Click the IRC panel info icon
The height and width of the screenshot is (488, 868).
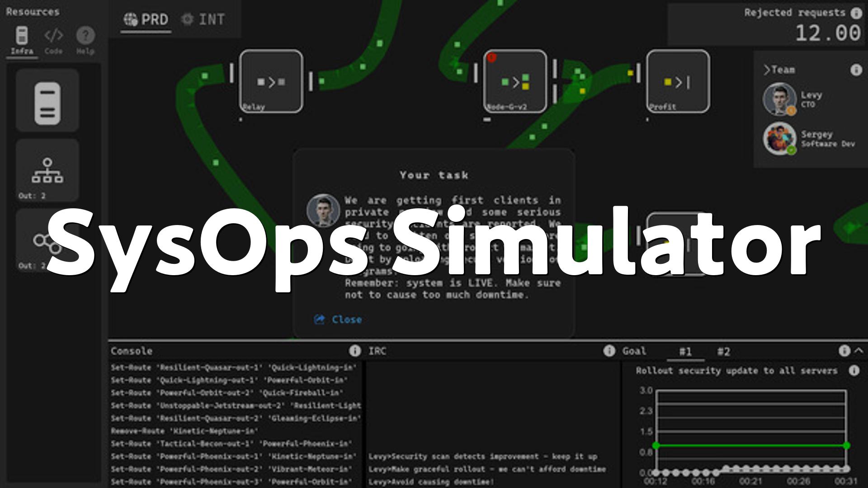[x=609, y=351]
